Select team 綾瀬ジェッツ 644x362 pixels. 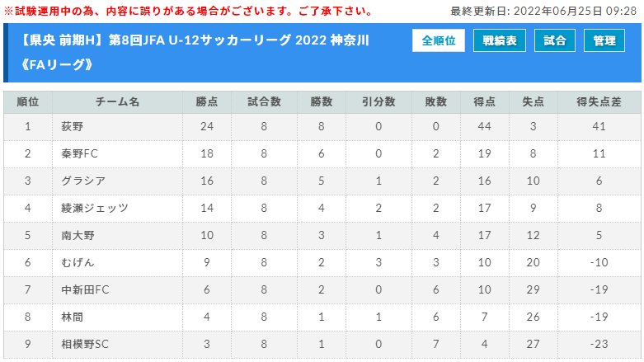95,208
